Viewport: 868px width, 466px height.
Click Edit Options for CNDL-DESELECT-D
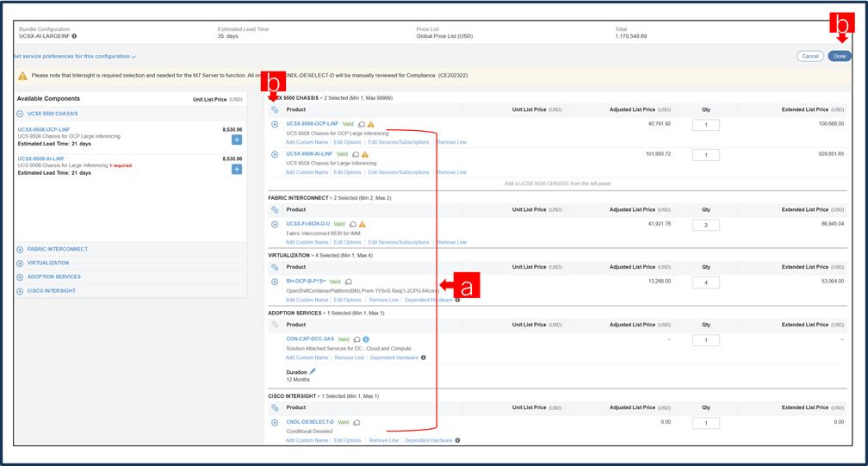[347, 440]
